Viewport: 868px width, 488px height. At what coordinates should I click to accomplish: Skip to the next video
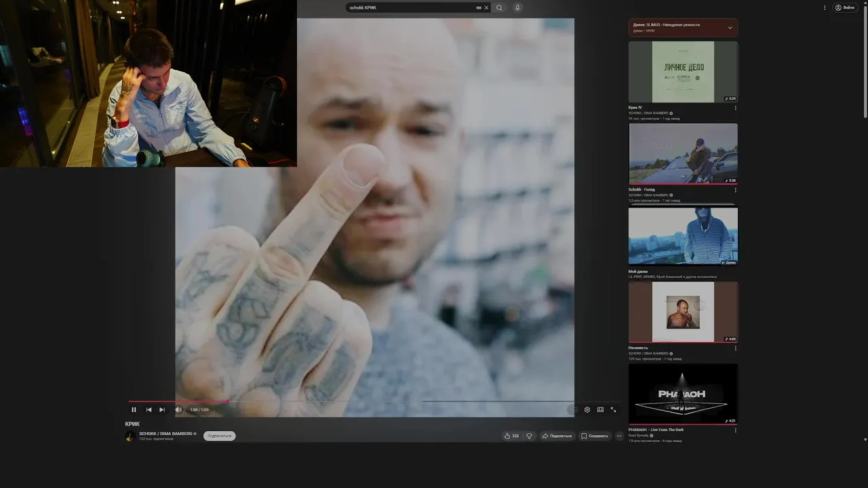coord(162,409)
